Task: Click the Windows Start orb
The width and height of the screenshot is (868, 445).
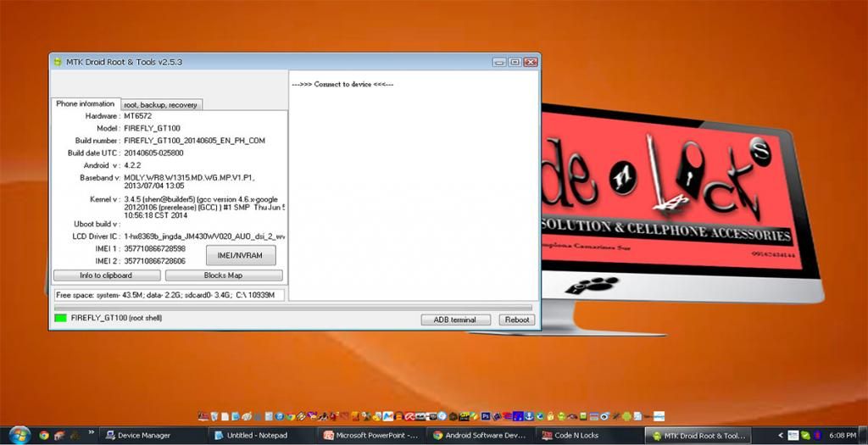Action: (x=19, y=435)
